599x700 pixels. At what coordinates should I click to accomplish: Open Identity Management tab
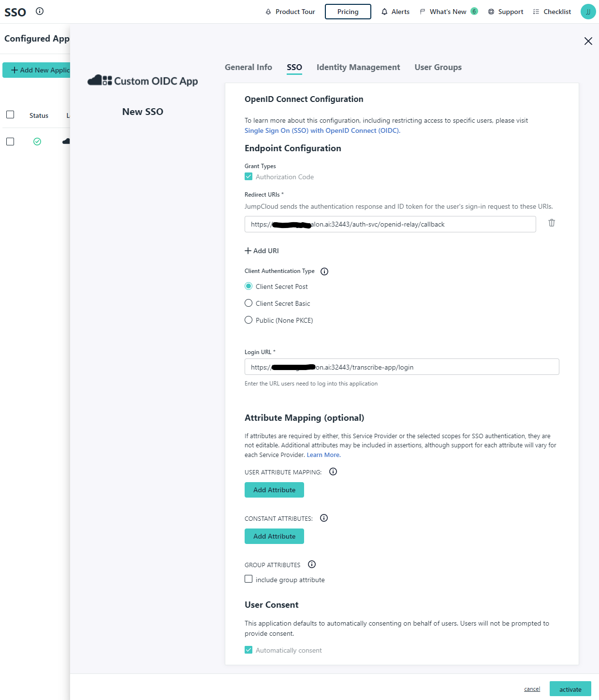coord(358,67)
